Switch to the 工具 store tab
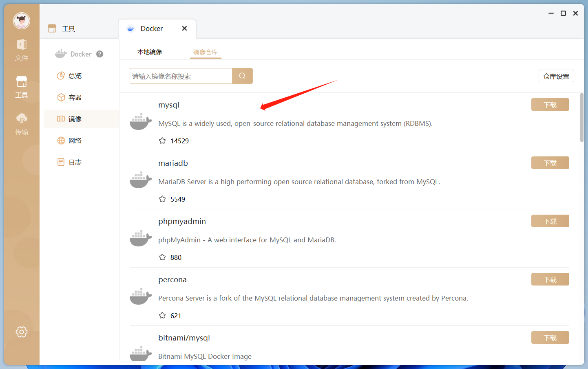 tap(62, 29)
